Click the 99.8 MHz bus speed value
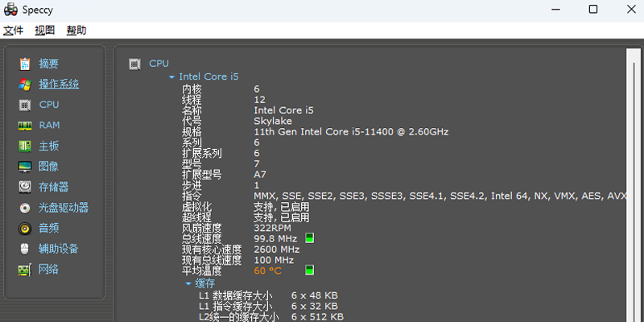This screenshot has height=322, width=644. coord(275,238)
